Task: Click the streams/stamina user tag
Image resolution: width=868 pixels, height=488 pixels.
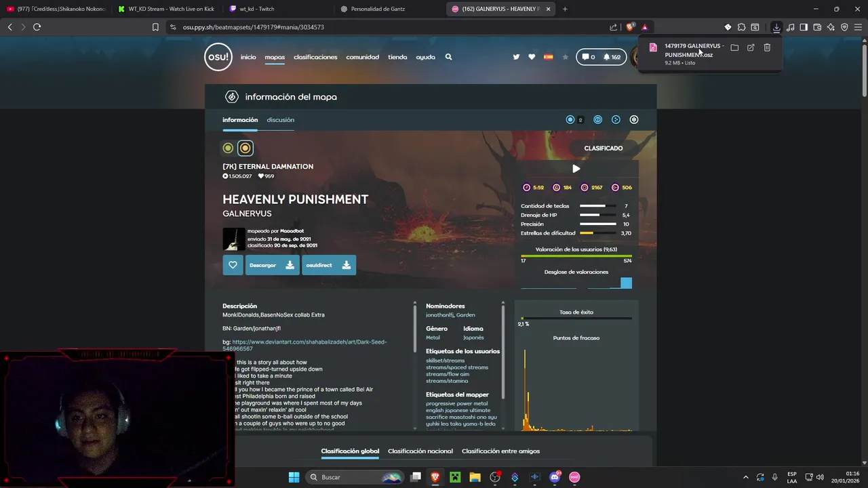Action: point(447,381)
